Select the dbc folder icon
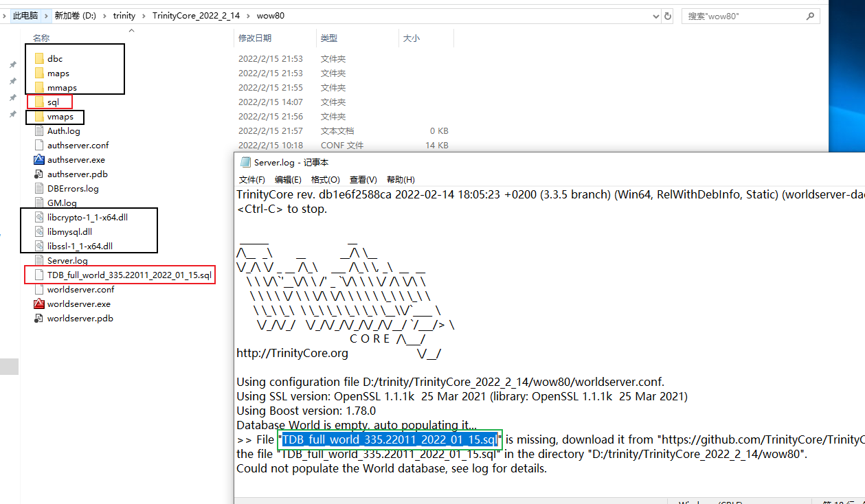 [x=39, y=59]
